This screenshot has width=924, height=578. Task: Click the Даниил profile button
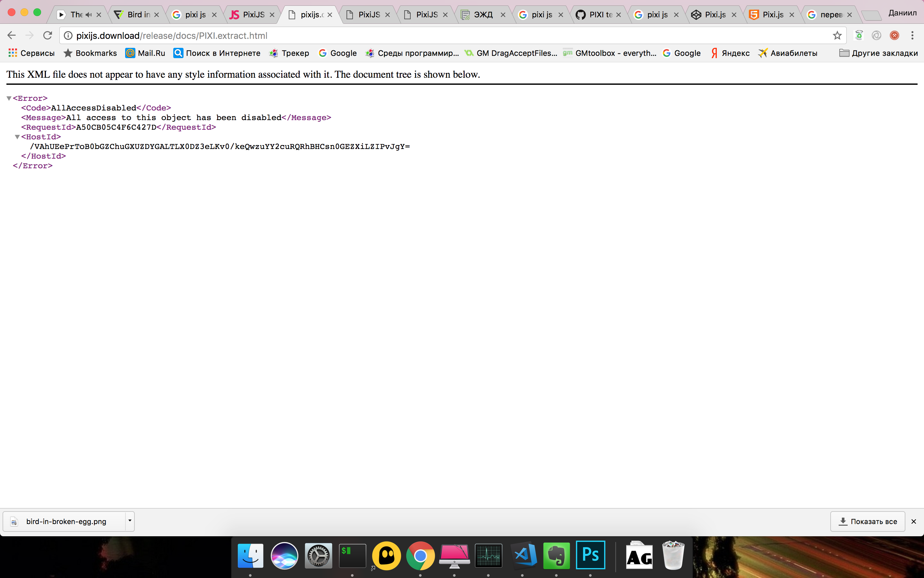click(x=902, y=13)
